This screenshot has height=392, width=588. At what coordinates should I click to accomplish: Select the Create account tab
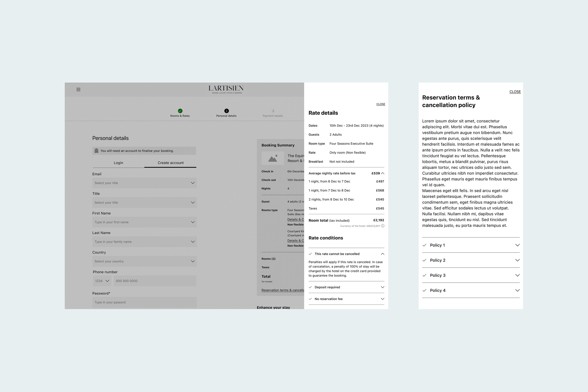tap(171, 163)
